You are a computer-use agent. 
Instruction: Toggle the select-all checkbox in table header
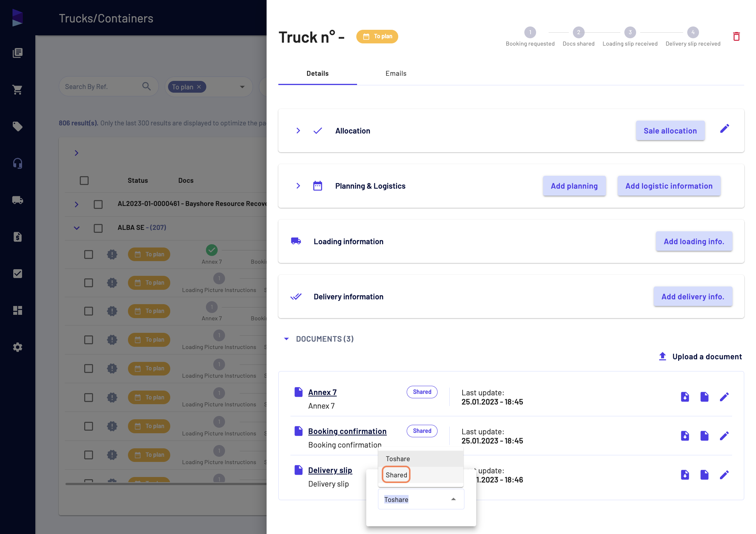click(84, 181)
